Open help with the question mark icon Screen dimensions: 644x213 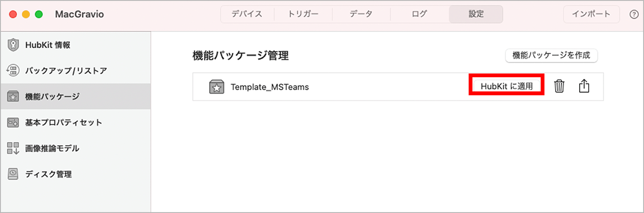pyautogui.click(x=634, y=14)
